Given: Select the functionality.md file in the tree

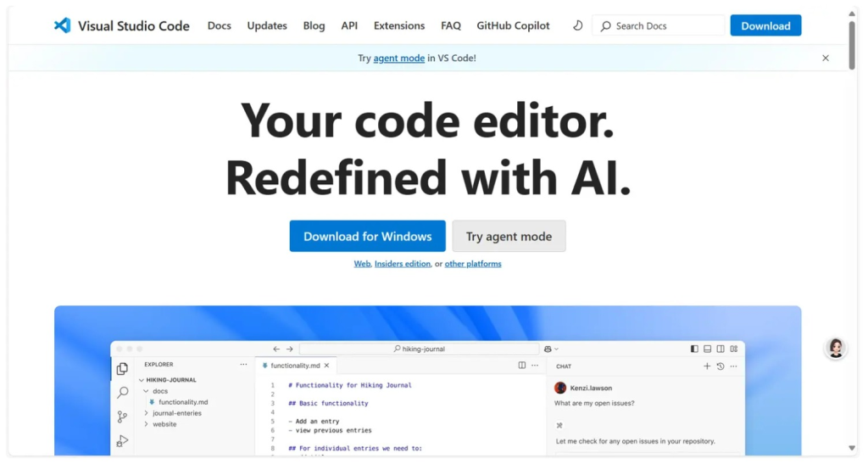Looking at the screenshot, I should (183, 402).
